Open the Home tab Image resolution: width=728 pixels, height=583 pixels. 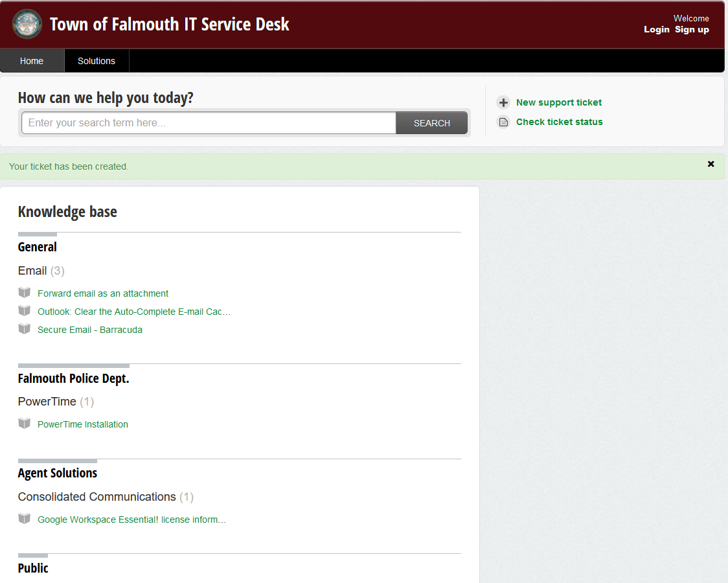point(32,61)
